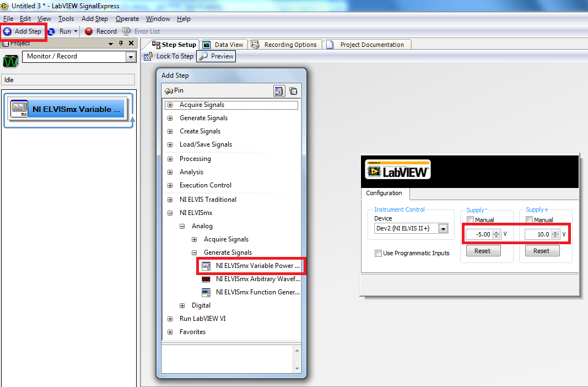
Task: Click the Monitor / Record waveform icon
Action: tap(10, 61)
